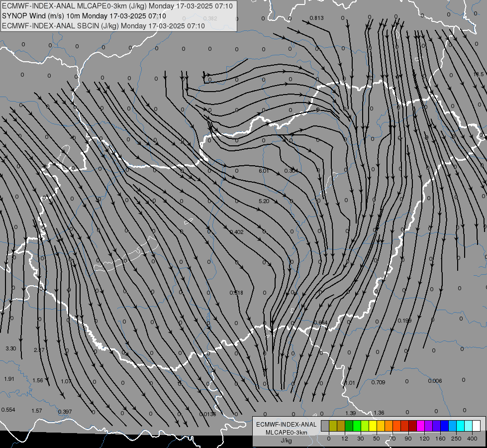Click the map value 1.91
This screenshot has height=448, width=487.
(x=9, y=379)
